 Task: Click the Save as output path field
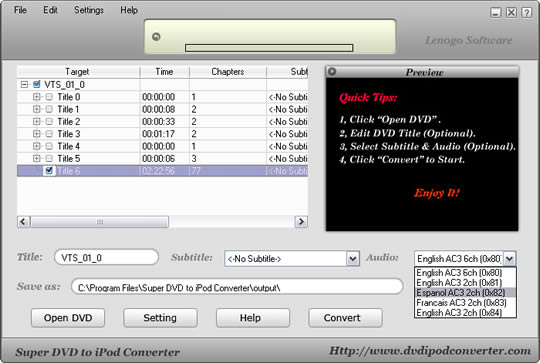tap(237, 287)
